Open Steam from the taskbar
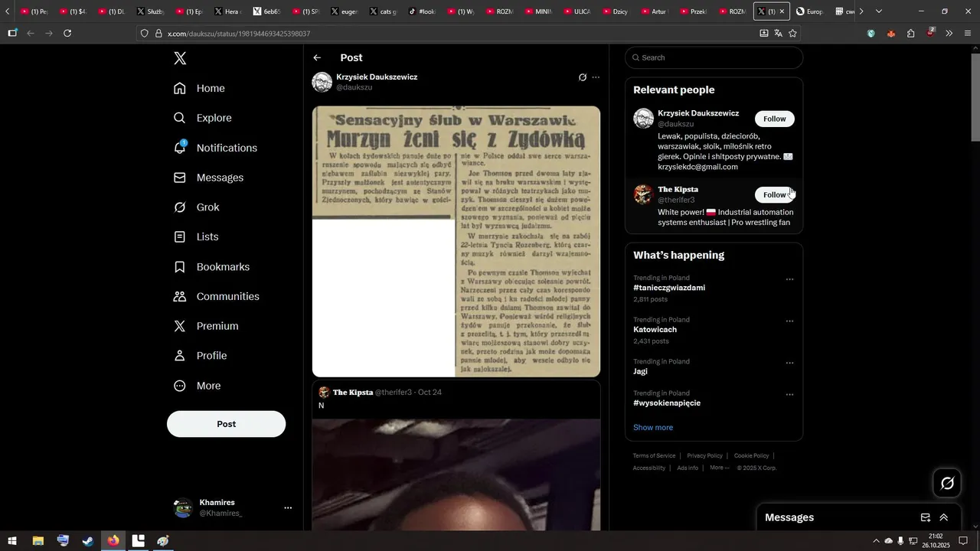Screen dimensions: 980x551 [x=88, y=541]
